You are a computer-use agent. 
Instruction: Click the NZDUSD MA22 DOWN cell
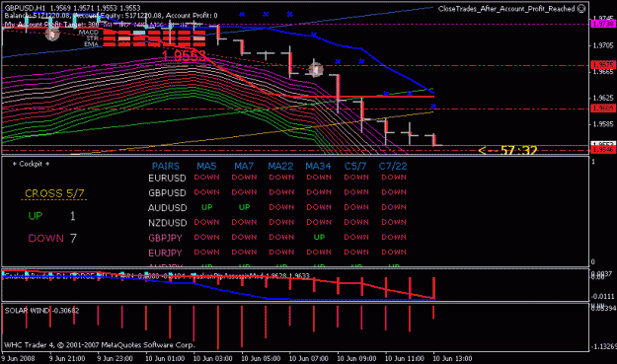coord(281,222)
